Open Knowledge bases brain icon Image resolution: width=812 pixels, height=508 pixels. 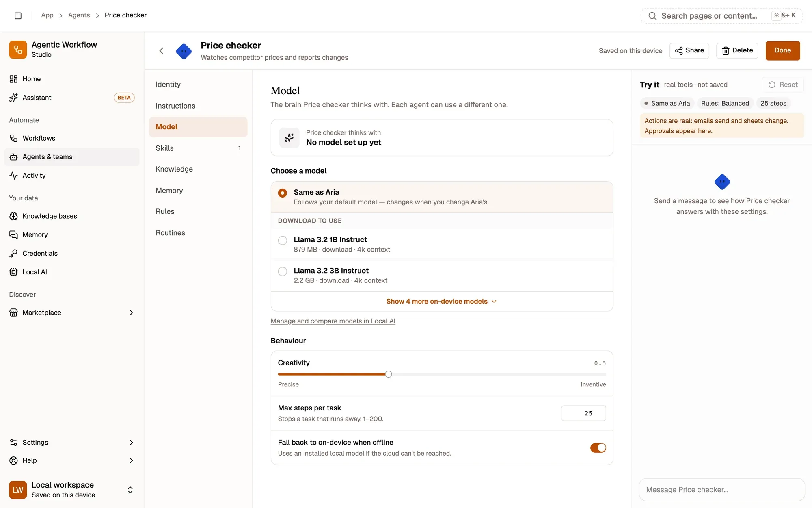tap(13, 216)
